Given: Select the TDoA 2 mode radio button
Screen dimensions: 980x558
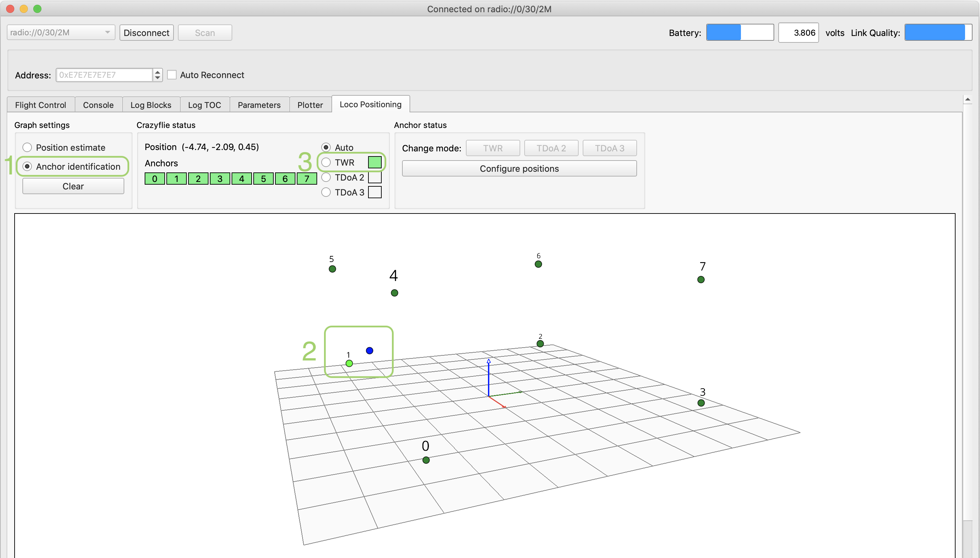Looking at the screenshot, I should (x=326, y=178).
